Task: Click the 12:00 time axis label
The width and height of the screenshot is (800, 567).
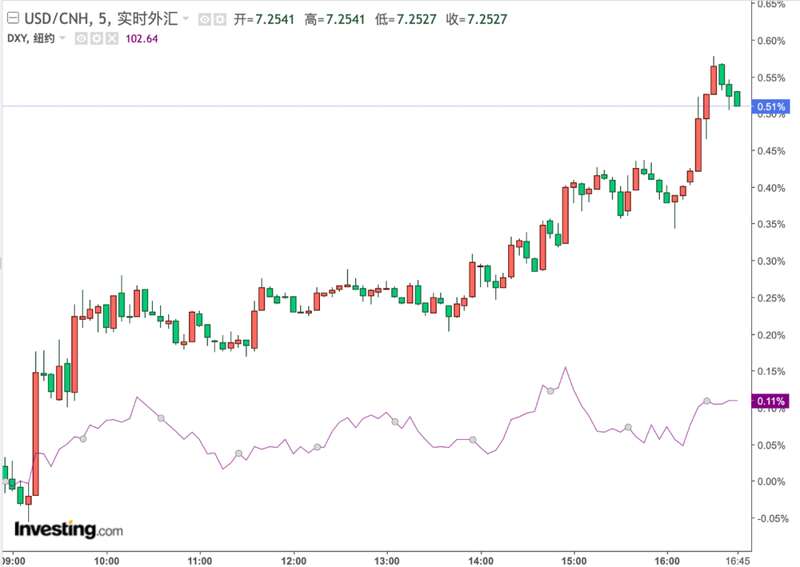Action: point(293,558)
